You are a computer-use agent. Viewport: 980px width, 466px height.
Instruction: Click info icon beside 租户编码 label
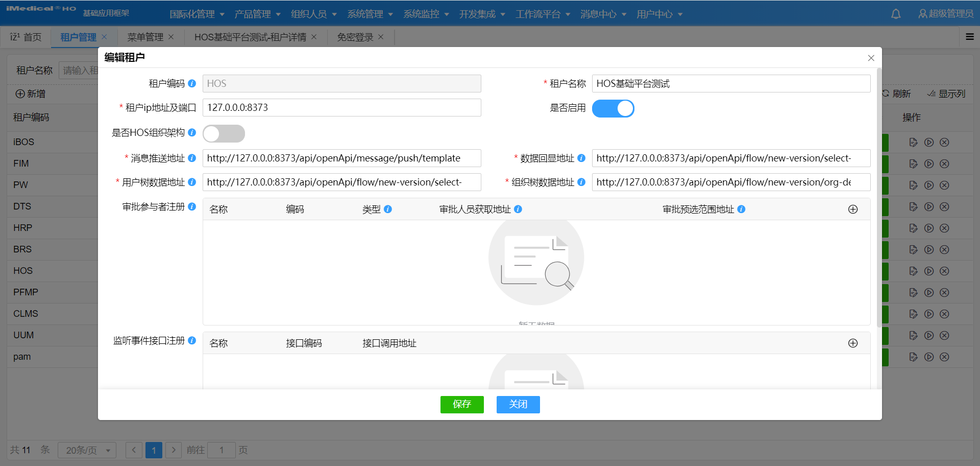click(x=192, y=83)
